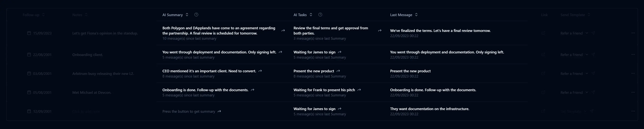The height and width of the screenshot is (129, 644).
Task: Open the external link icon in the 22/08/2001 row
Action: (x=543, y=55)
